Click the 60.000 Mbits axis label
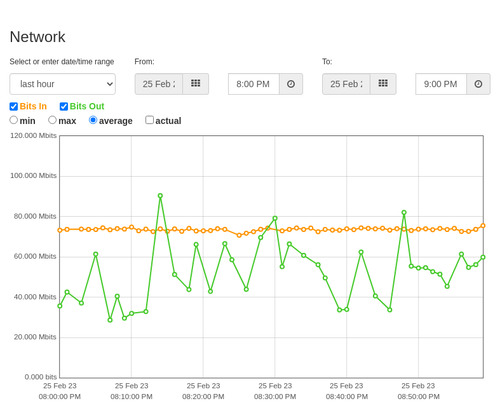500x403 pixels. 35,256
